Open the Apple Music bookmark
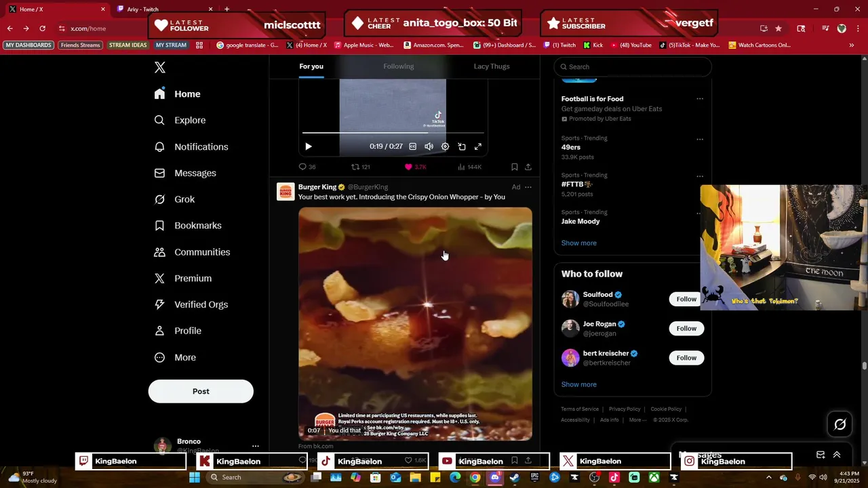 tap(363, 45)
